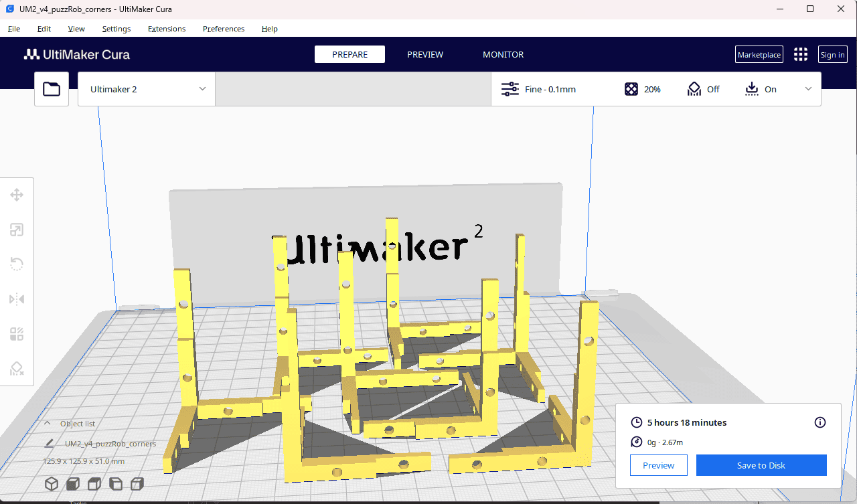The height and width of the screenshot is (504, 857).
Task: Switch to front view cube icon
Action: [x=73, y=484]
